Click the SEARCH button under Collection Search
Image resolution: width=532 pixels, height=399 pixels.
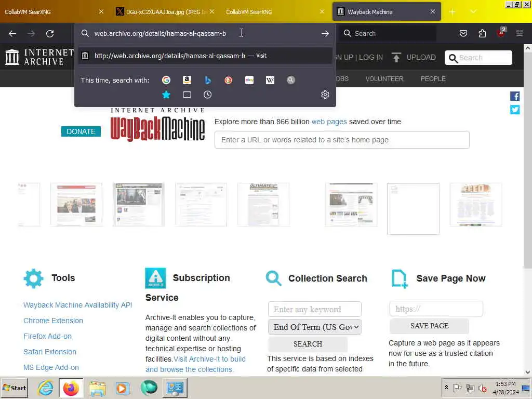308,344
